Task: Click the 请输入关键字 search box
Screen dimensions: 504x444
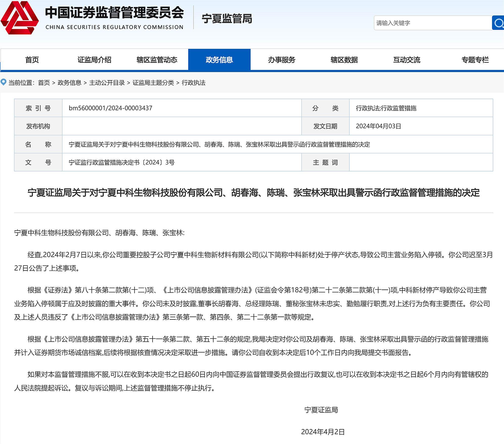Action: [430, 23]
